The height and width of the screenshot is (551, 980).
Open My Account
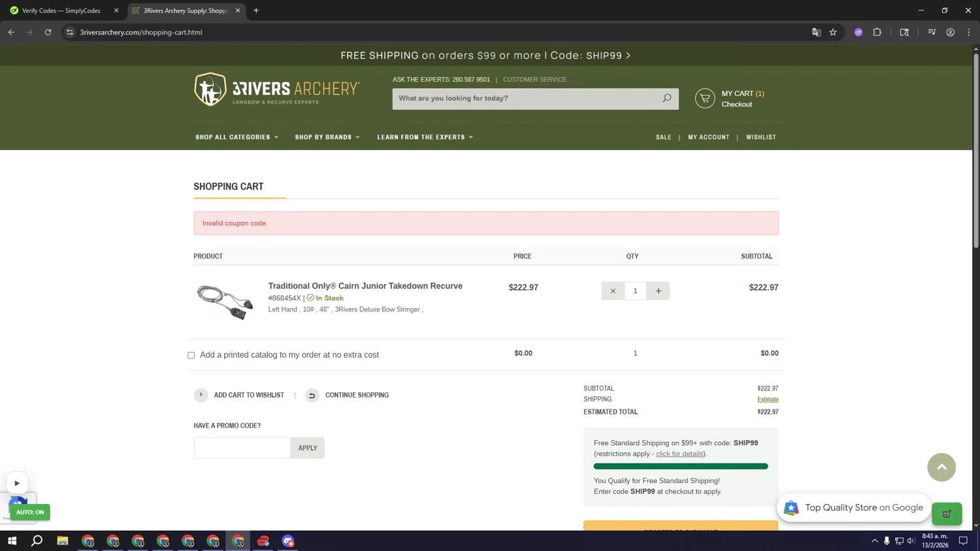click(708, 137)
